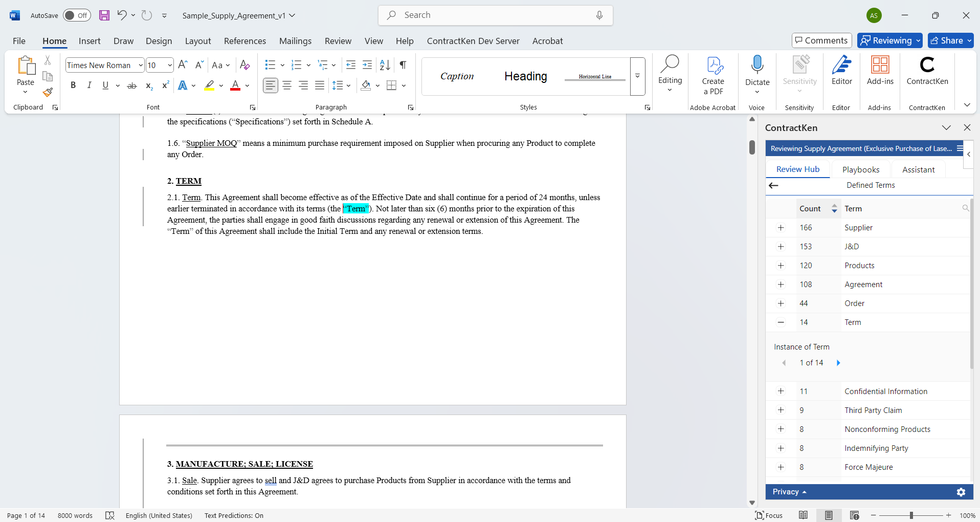Switch to Web Layout view
980x522 pixels.
854,515
